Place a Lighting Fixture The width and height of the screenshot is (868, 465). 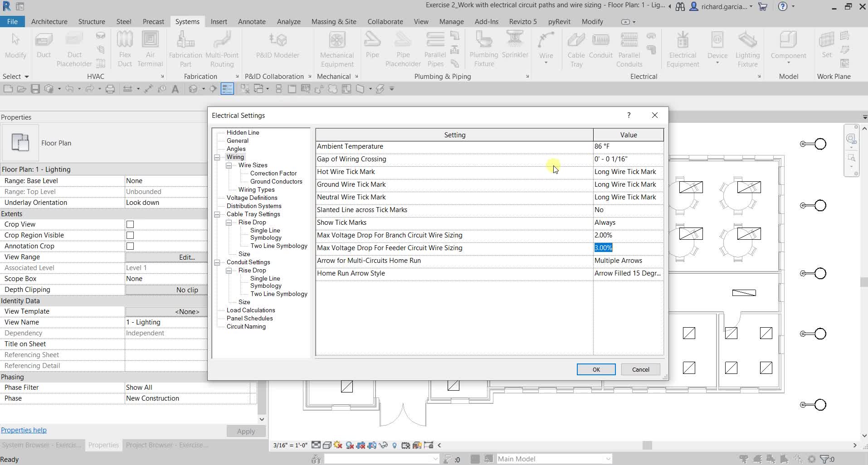pyautogui.click(x=747, y=48)
